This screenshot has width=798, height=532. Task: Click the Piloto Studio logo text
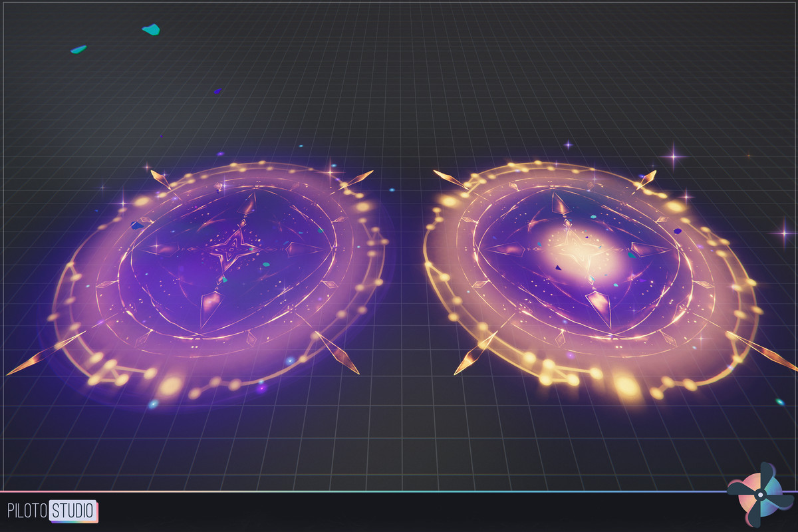pyautogui.click(x=53, y=511)
